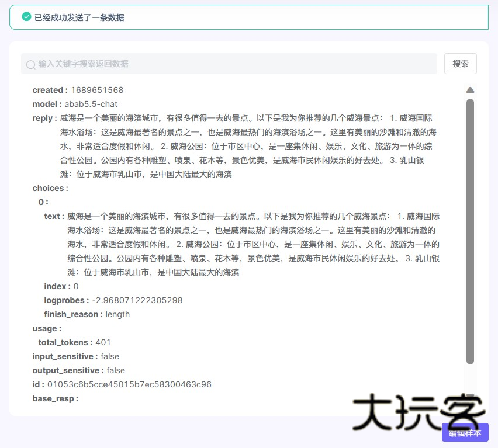Click the scrollbar up arrow

coord(471,89)
